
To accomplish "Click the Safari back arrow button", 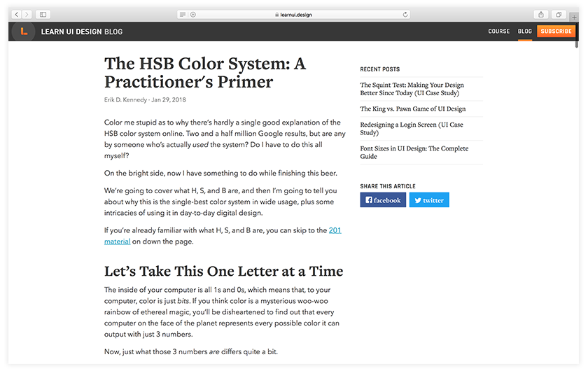I will [x=17, y=14].
